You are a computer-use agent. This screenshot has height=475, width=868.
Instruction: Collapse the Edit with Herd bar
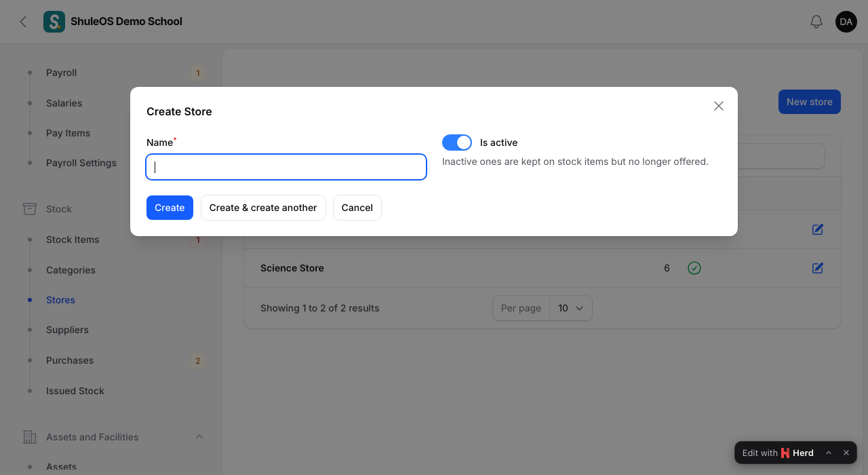pos(829,453)
